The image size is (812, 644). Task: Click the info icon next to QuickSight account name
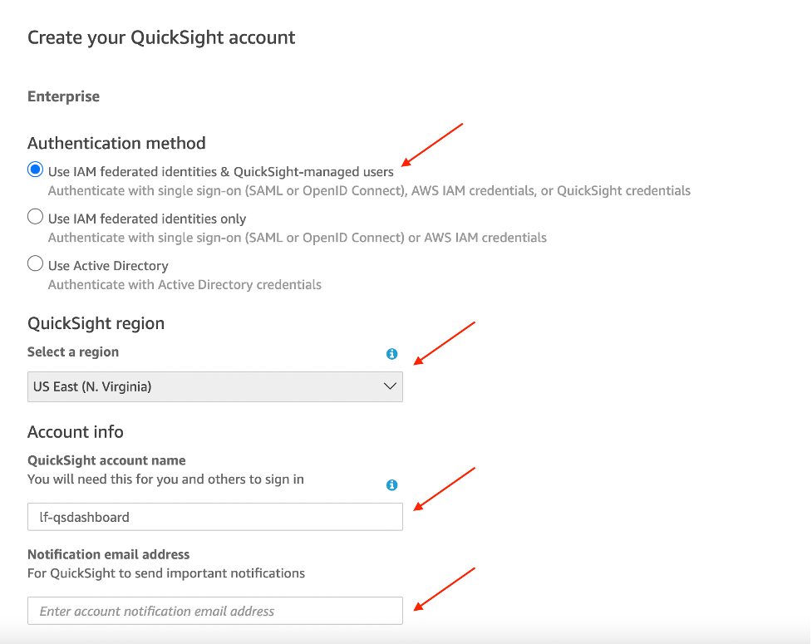391,484
